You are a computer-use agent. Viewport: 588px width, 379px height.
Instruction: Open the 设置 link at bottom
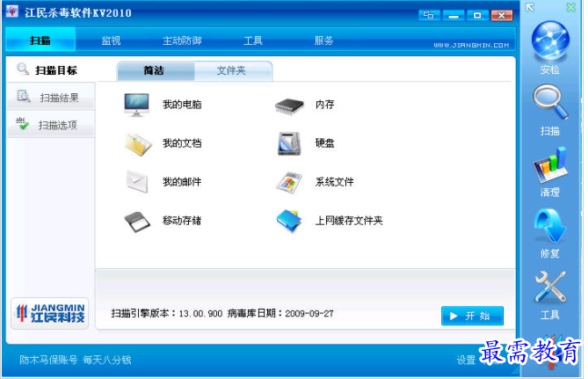click(x=466, y=360)
